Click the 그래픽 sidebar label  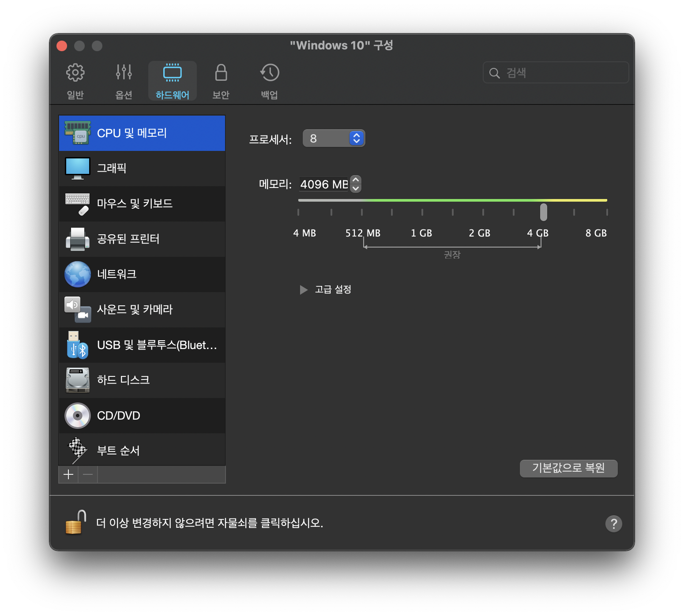[x=112, y=168]
